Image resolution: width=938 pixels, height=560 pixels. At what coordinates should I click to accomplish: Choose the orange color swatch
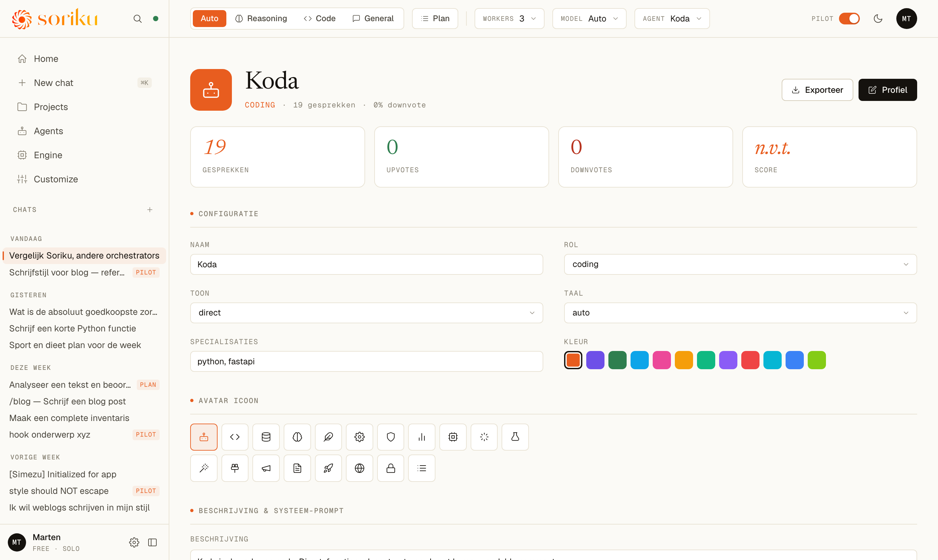[x=573, y=360]
